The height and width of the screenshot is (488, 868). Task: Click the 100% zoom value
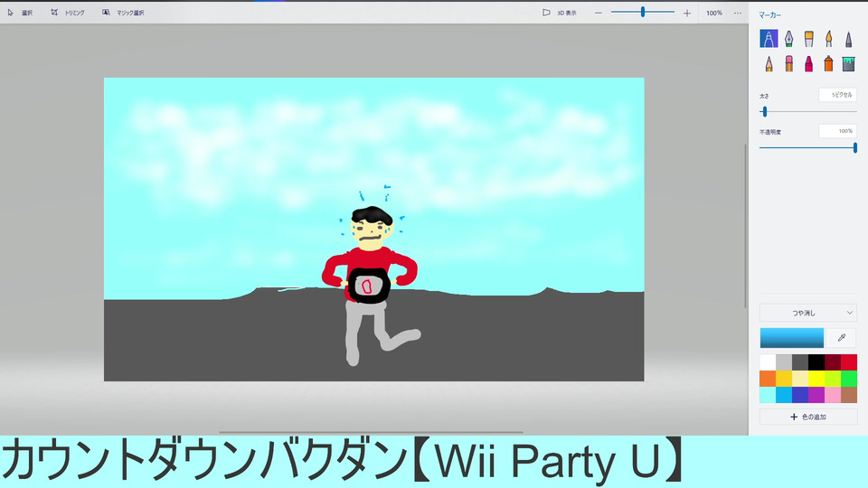714,13
